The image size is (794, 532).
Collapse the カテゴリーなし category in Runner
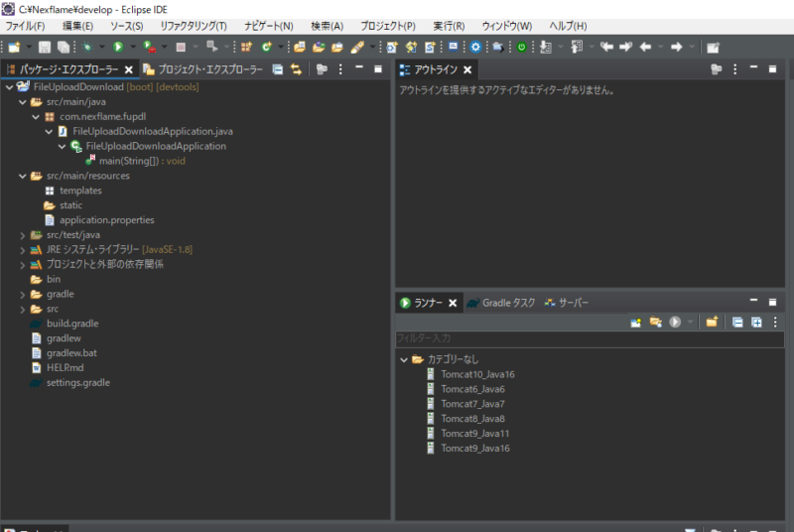pos(404,359)
